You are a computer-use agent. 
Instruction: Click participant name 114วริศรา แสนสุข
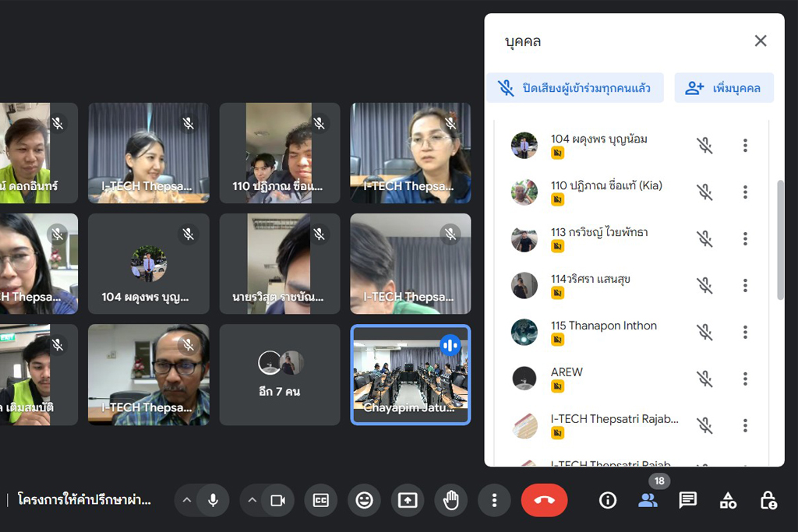[x=591, y=279]
